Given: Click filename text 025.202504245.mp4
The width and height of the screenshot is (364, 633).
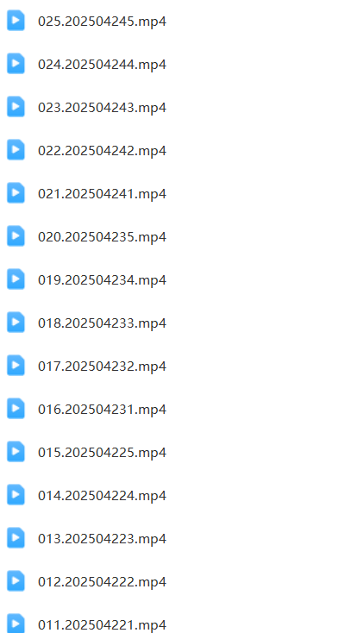Looking at the screenshot, I should [x=102, y=21].
